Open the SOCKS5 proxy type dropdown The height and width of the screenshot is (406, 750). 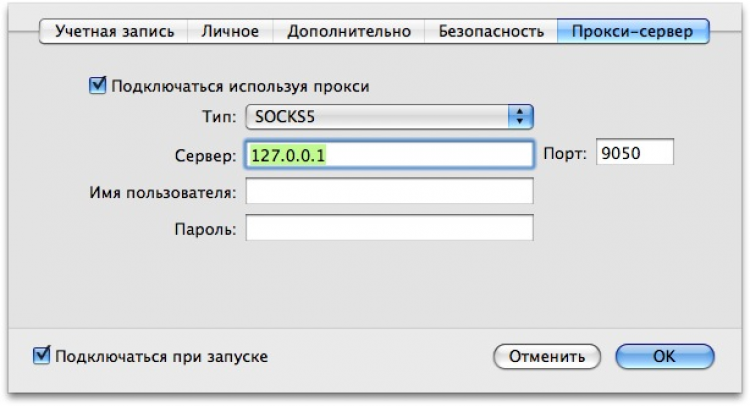tap(378, 116)
